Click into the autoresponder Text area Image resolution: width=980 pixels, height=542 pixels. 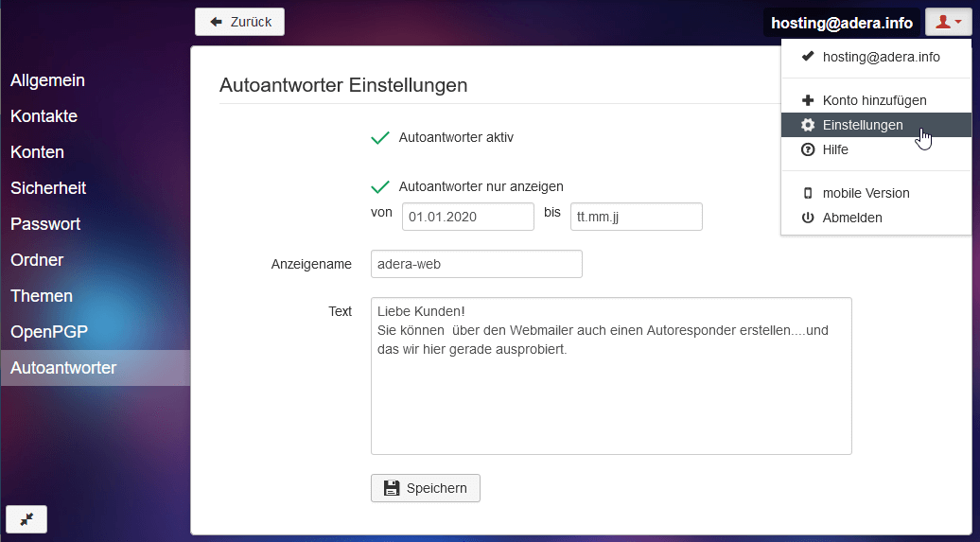tap(611, 397)
